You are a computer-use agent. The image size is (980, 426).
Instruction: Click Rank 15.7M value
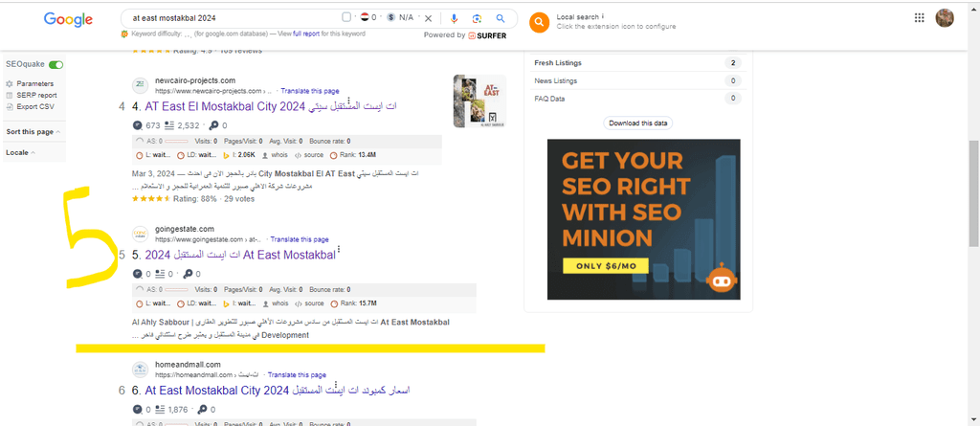point(352,303)
